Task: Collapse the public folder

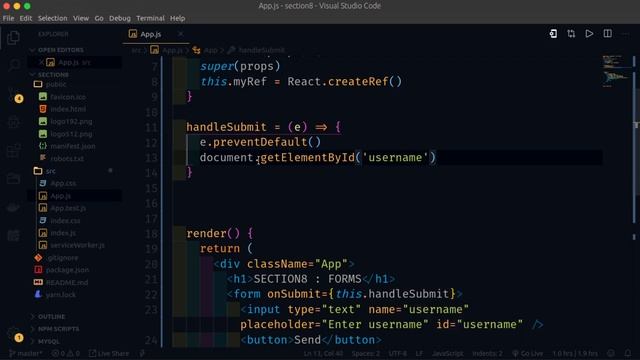Action: pyautogui.click(x=51, y=84)
